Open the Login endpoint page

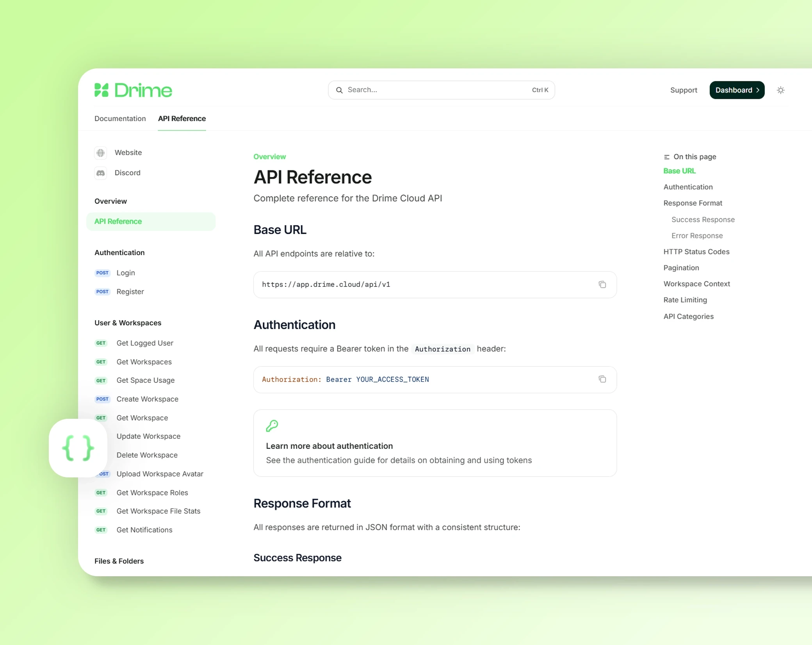coord(126,273)
